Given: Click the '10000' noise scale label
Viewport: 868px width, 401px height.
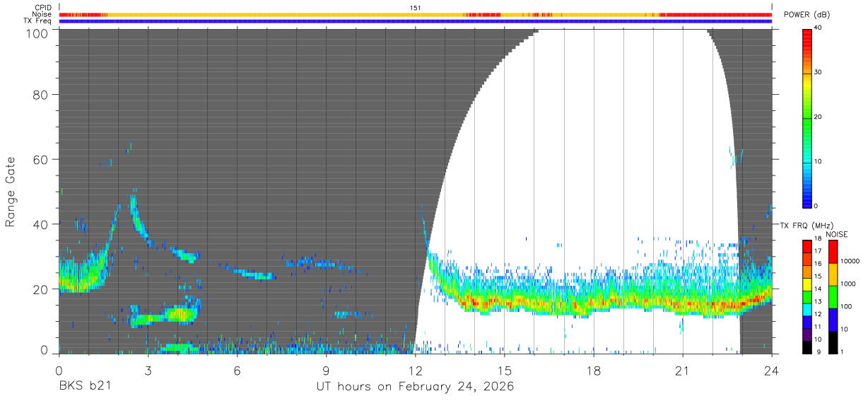Looking at the screenshot, I should point(849,262).
